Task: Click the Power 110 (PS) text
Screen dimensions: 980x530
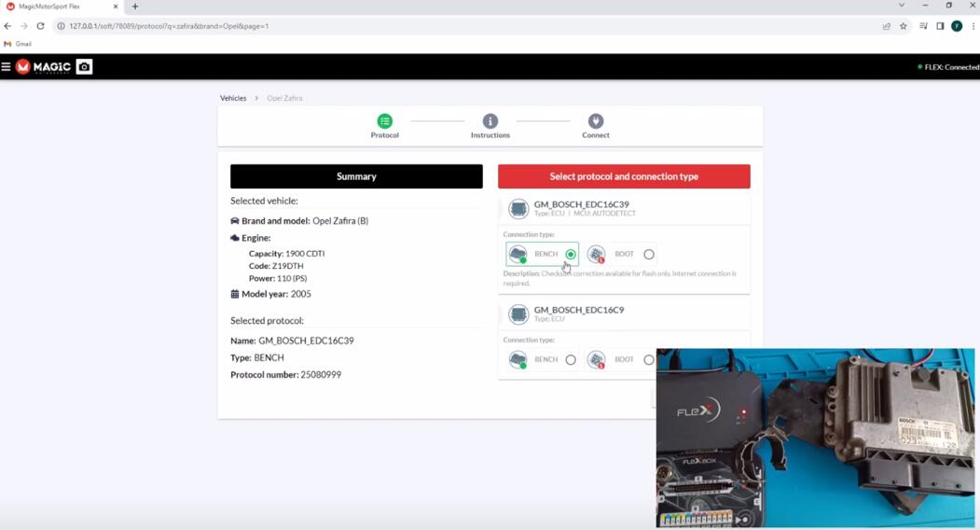Action: (x=278, y=278)
